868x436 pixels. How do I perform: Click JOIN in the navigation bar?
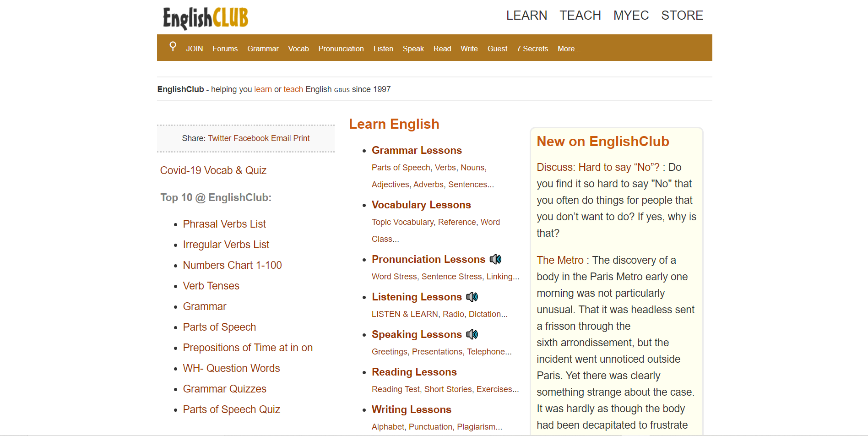pos(195,49)
